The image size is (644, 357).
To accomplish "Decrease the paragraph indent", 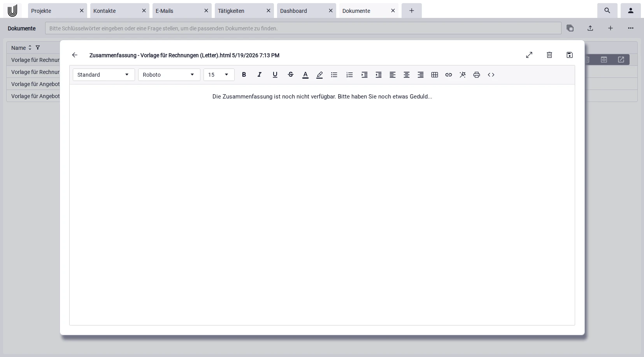I will coord(379,75).
